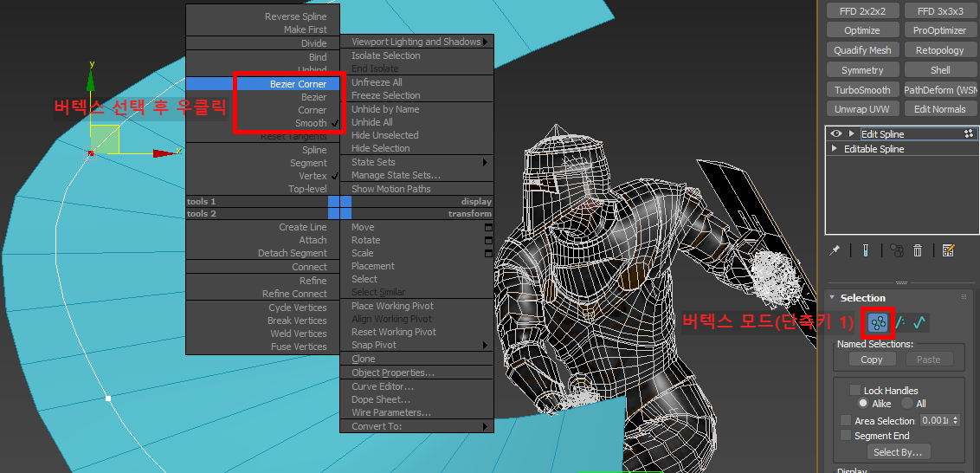Viewport: 980px width, 473px height.
Task: Select the Spline sub-object mode icon
Action: [x=919, y=322]
